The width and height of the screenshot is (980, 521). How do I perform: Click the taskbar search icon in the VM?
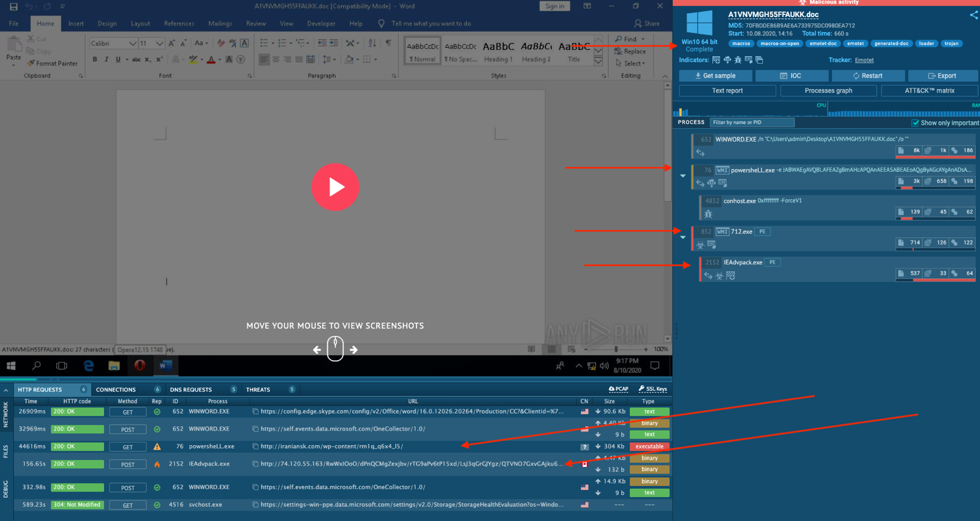point(36,366)
